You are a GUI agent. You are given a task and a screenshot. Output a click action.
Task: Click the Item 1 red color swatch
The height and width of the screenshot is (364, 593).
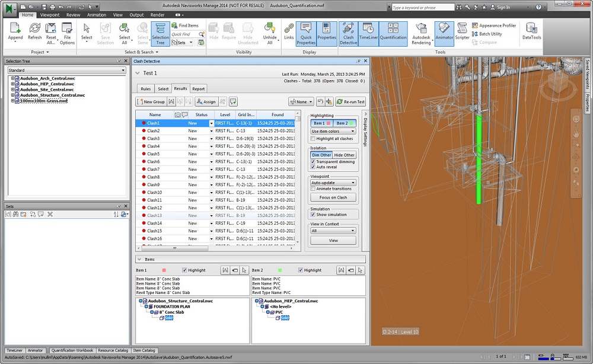(x=164, y=270)
